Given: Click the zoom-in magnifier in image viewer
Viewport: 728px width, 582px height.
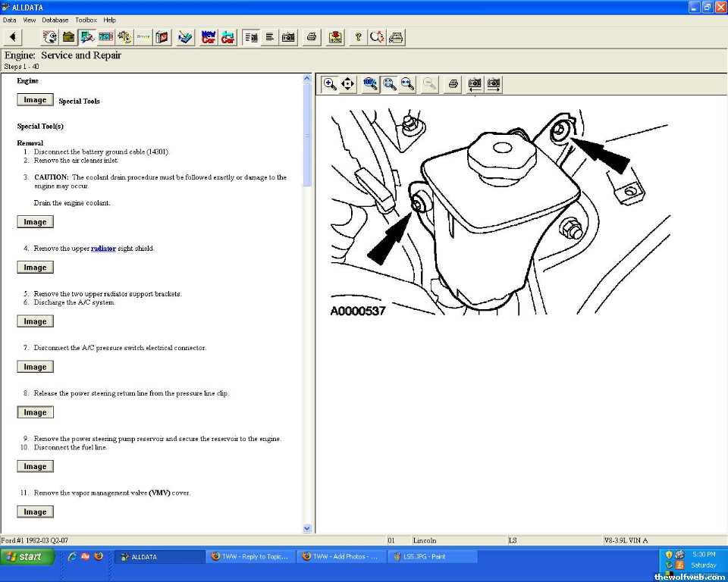Looking at the screenshot, I should 330,84.
